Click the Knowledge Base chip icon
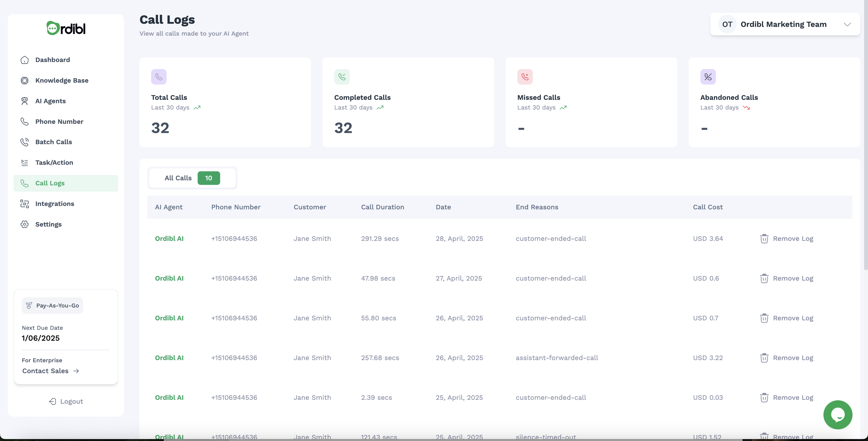Image resolution: width=868 pixels, height=441 pixels. tap(25, 81)
